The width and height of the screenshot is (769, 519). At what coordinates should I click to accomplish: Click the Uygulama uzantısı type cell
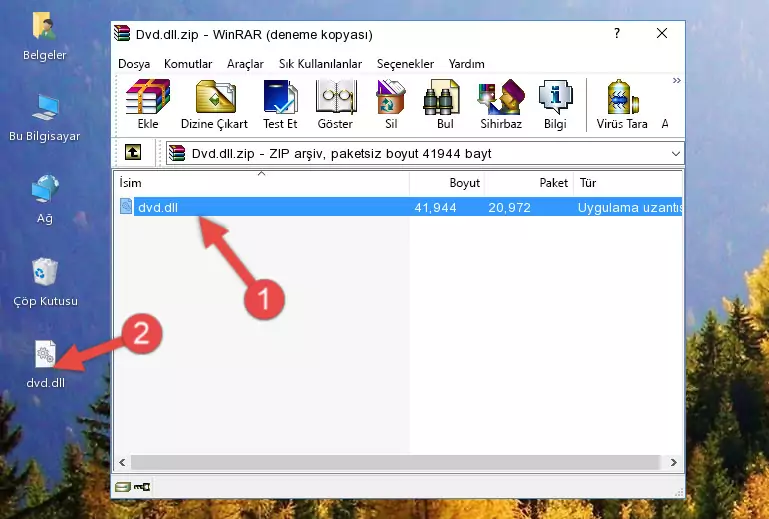630,208
